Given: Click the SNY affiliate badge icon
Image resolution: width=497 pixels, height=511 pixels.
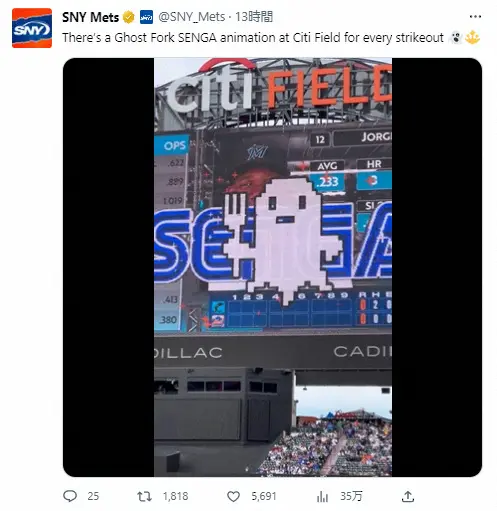Looking at the screenshot, I should point(146,17).
